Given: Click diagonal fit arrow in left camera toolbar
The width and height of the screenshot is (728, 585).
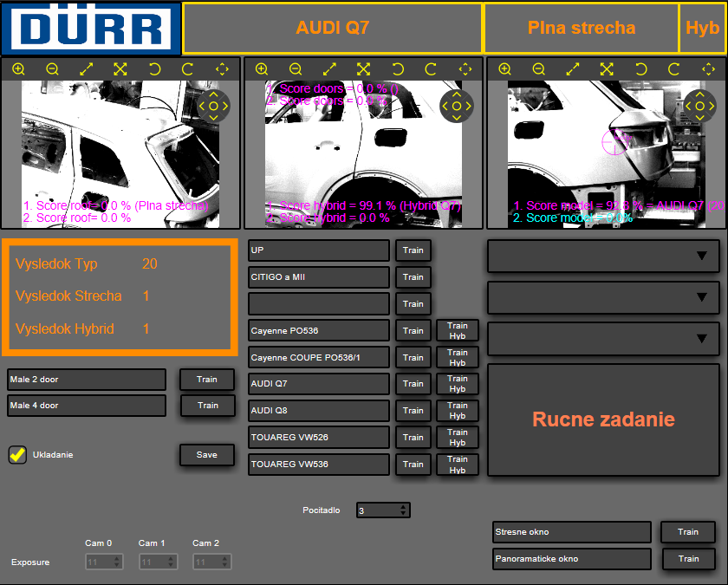Looking at the screenshot, I should (87, 69).
